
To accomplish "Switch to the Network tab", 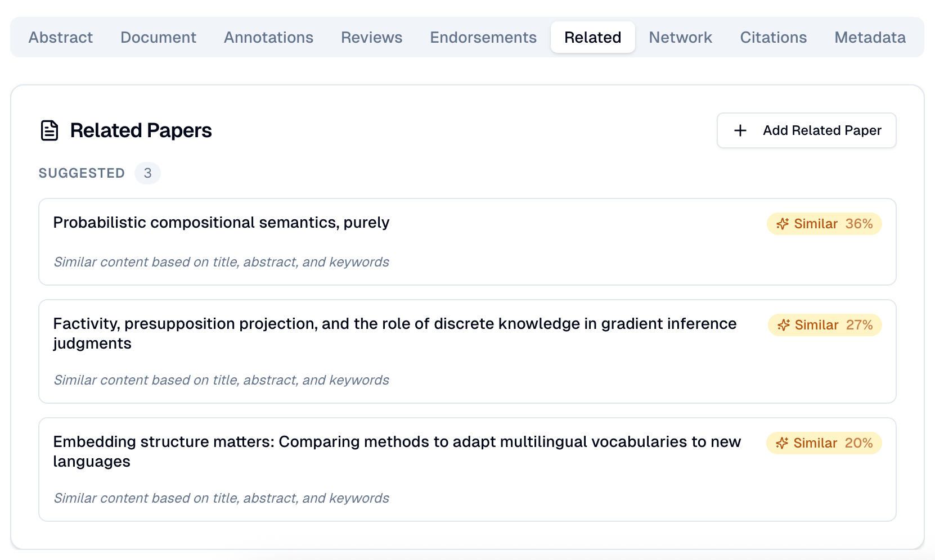I will click(x=680, y=37).
